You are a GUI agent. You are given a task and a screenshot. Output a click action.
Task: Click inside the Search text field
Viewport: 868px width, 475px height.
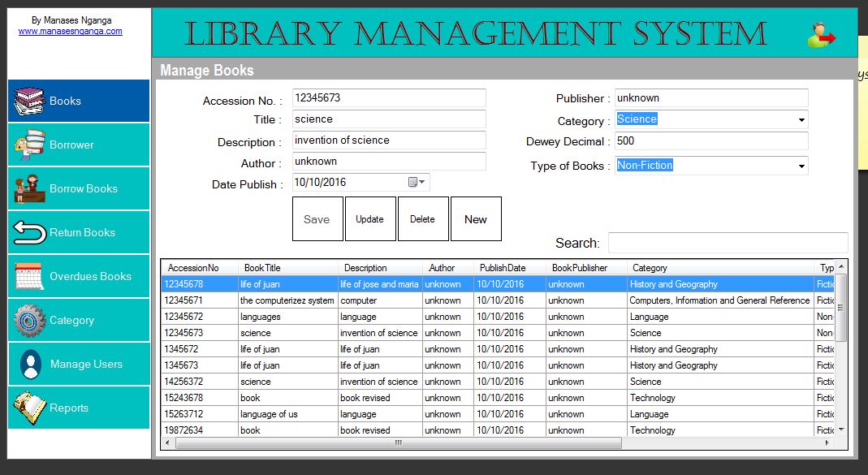[x=727, y=243]
